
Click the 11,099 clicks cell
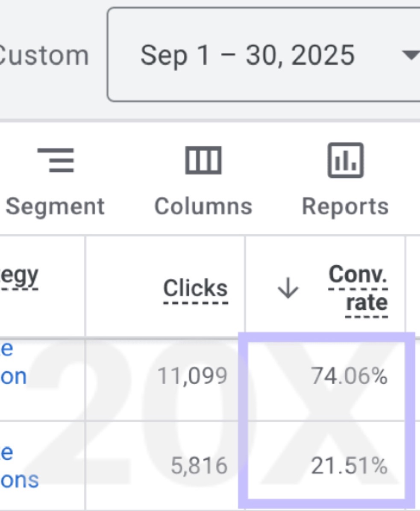point(192,376)
